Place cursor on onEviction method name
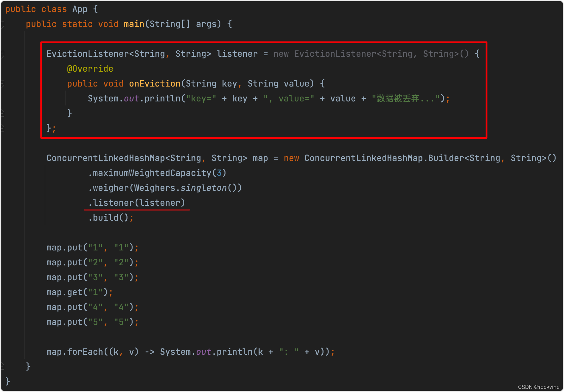Screen dimensions: 564x392 154,84
